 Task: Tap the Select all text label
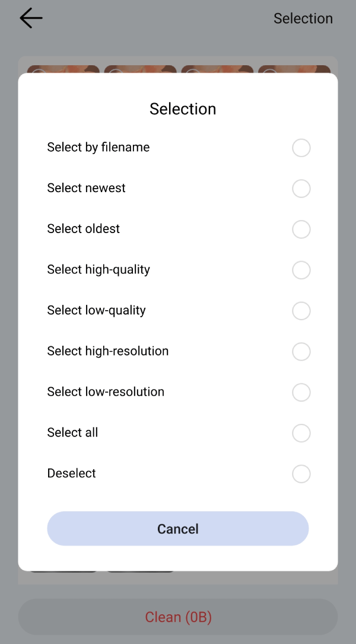coord(72,433)
